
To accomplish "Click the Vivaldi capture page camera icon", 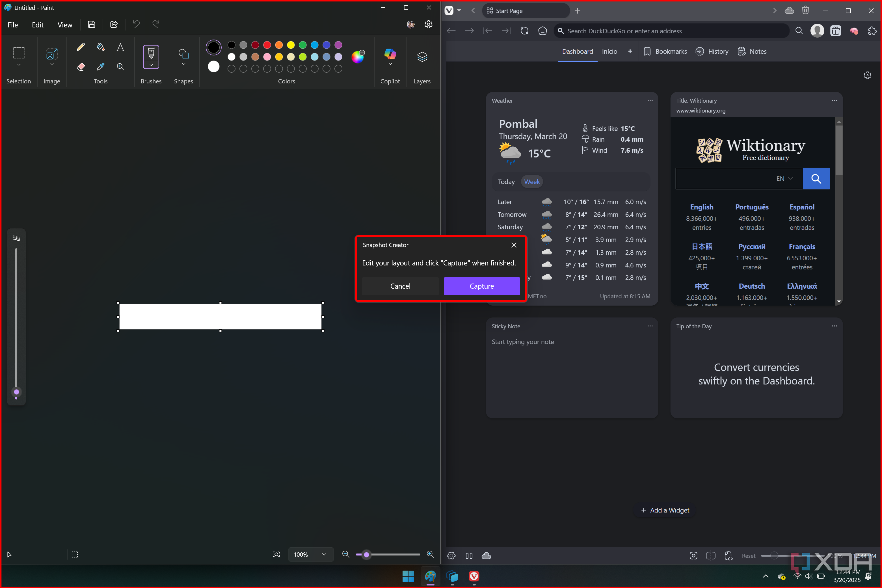I will coord(693,556).
